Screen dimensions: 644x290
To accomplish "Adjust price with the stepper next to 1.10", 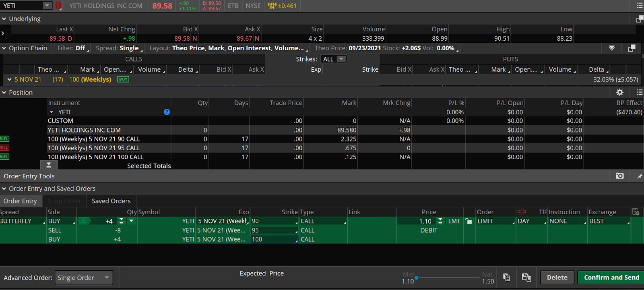I will coord(440,221).
